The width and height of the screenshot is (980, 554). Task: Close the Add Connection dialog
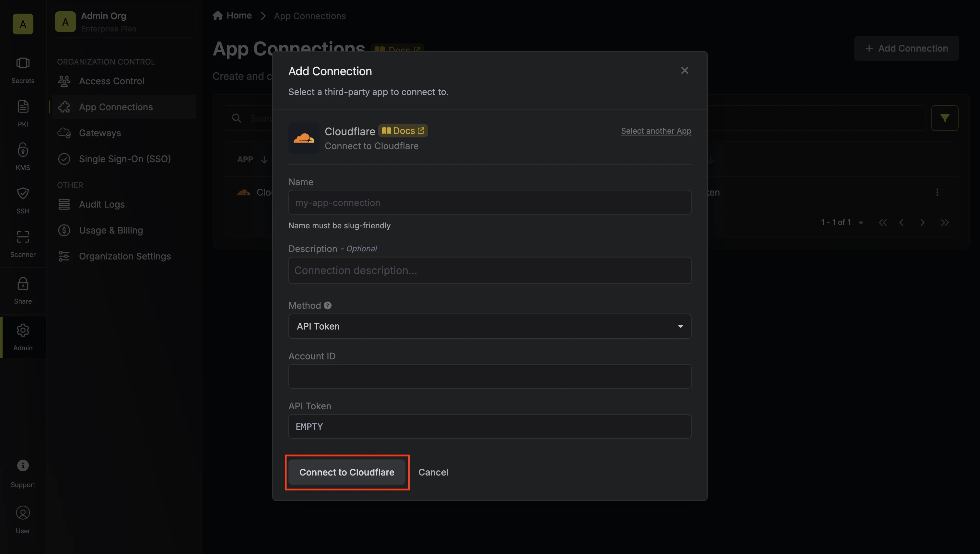[684, 70]
